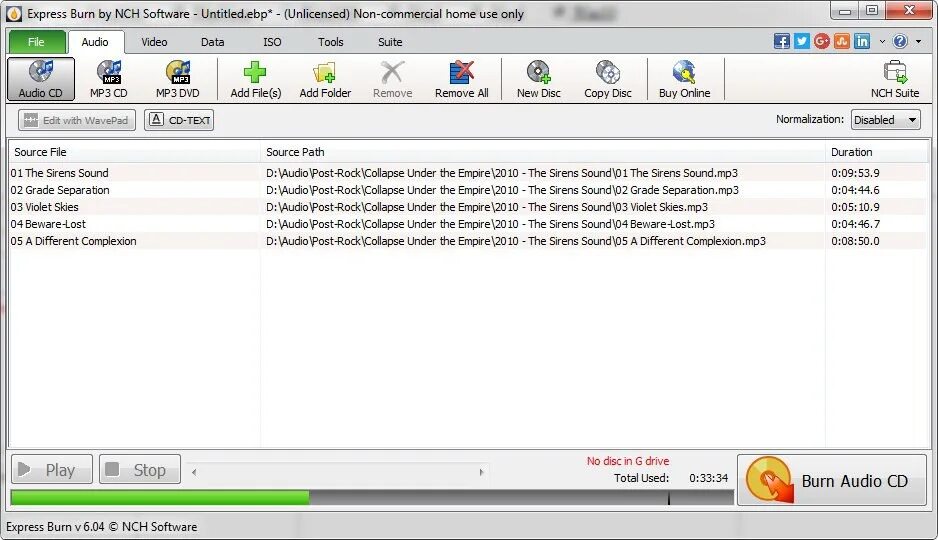Click the duration 0:08:50.0
938x540 pixels.
[x=855, y=241]
